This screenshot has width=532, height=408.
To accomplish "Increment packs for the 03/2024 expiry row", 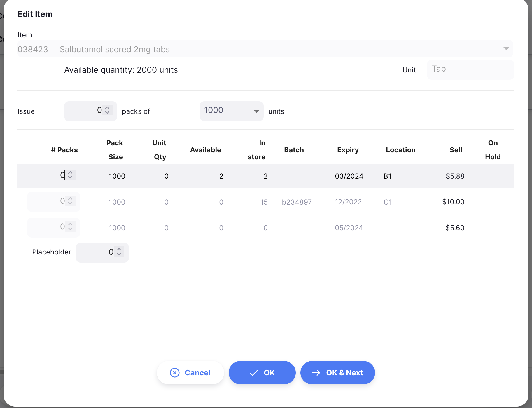I will pyautogui.click(x=71, y=173).
